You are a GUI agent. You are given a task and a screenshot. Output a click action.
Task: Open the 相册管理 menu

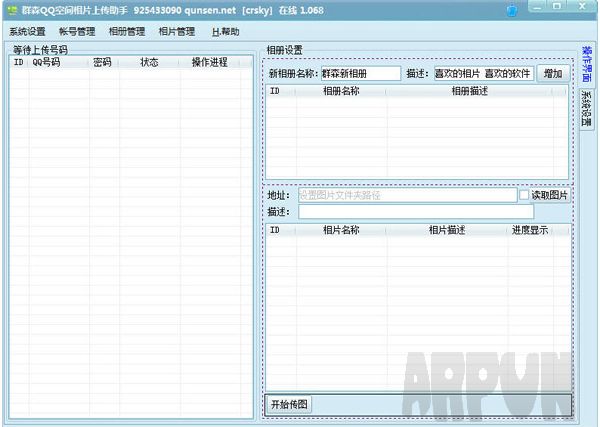pos(127,31)
